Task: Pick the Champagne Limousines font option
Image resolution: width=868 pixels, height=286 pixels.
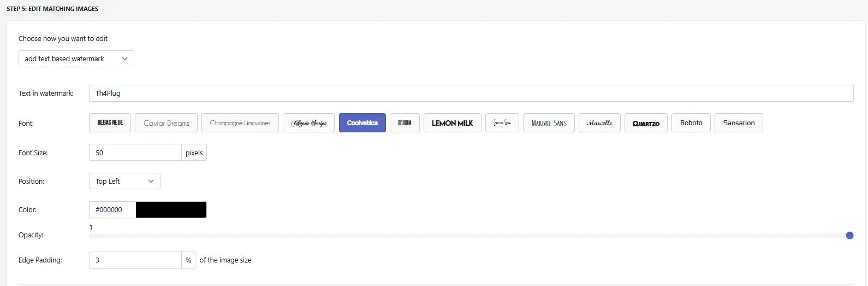Action: [x=240, y=123]
